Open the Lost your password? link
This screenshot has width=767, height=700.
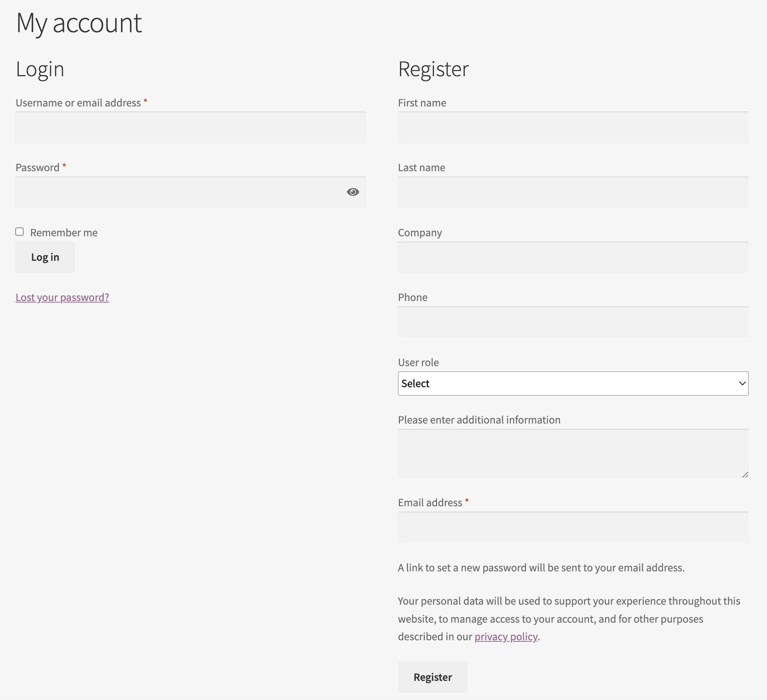tap(62, 297)
